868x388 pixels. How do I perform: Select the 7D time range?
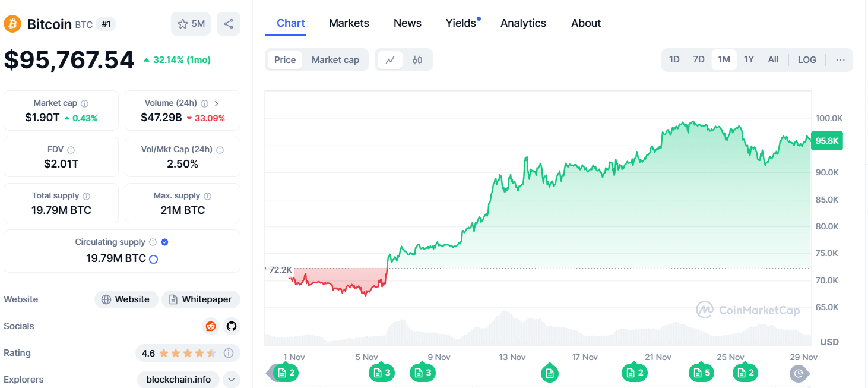(x=699, y=60)
